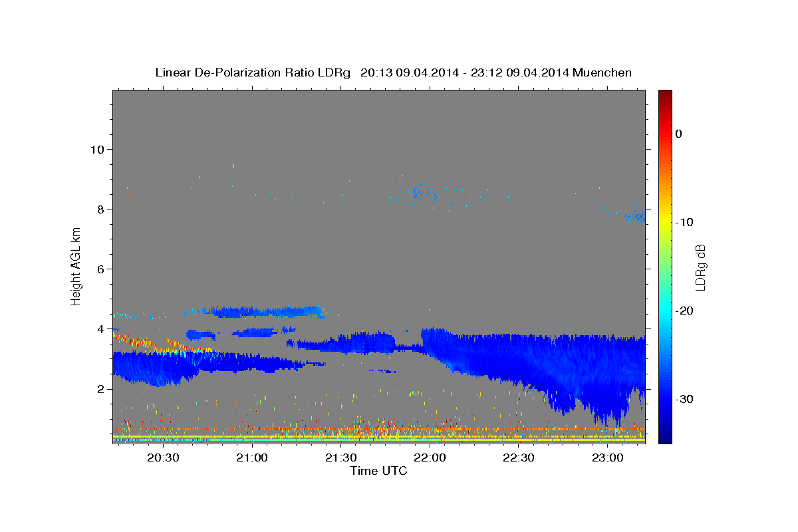
Task: Click the 21:30 time axis label
Action: (x=341, y=458)
